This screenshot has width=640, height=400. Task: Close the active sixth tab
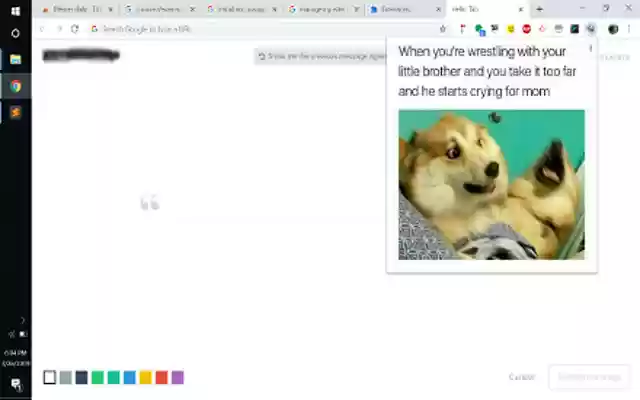coord(521,9)
